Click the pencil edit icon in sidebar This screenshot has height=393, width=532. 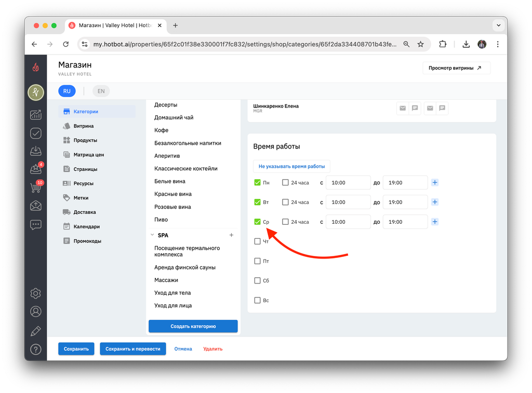(x=36, y=331)
